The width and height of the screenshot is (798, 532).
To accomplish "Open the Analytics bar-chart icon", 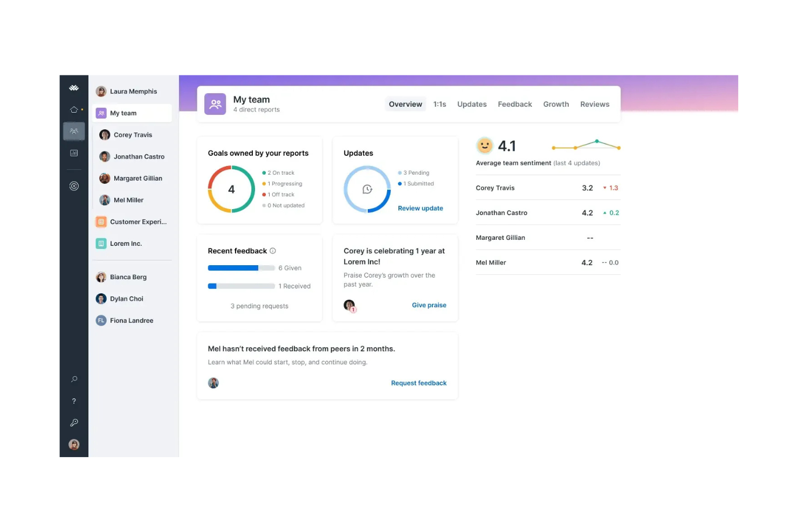I will coord(74,153).
